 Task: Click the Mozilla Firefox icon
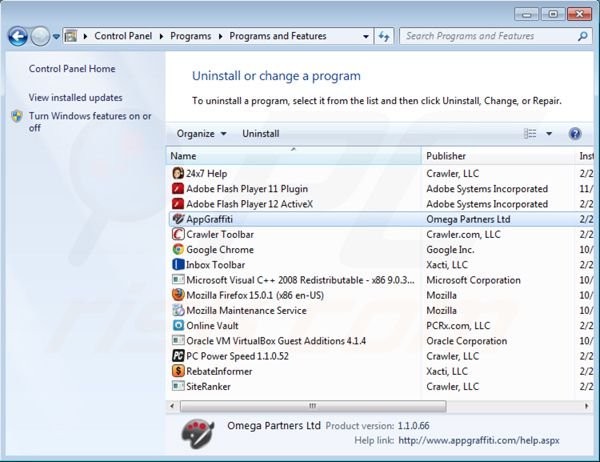(178, 295)
